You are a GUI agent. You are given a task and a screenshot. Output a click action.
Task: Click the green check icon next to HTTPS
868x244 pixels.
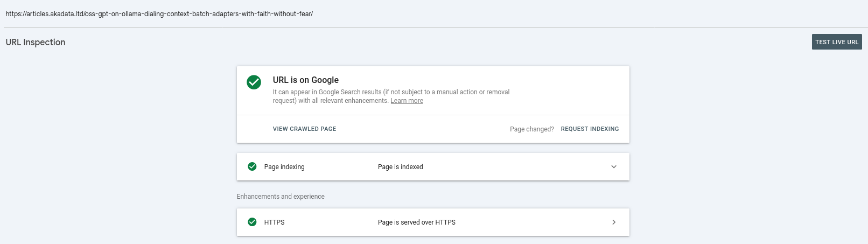252,222
